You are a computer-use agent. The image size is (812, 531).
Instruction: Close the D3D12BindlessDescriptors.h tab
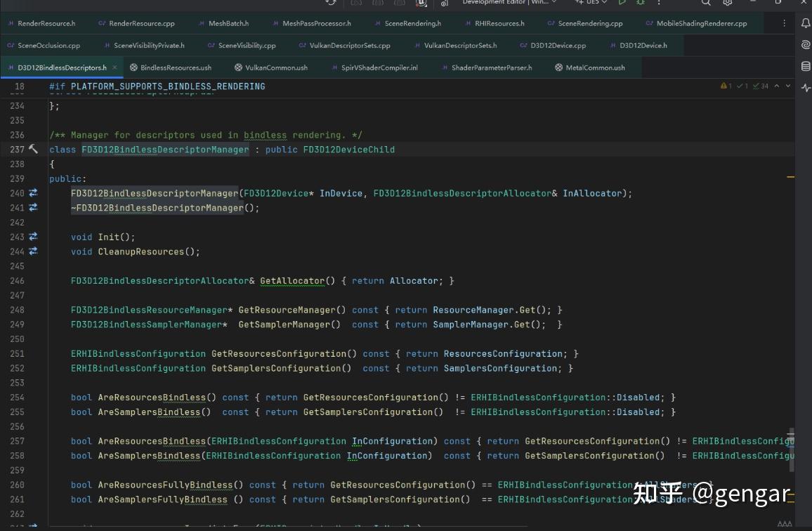(114, 67)
